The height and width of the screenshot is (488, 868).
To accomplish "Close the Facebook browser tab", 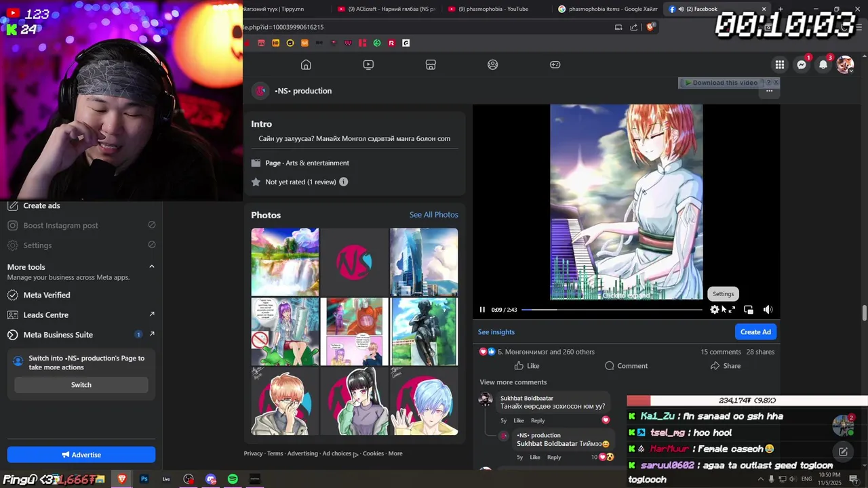I will 763,9.
